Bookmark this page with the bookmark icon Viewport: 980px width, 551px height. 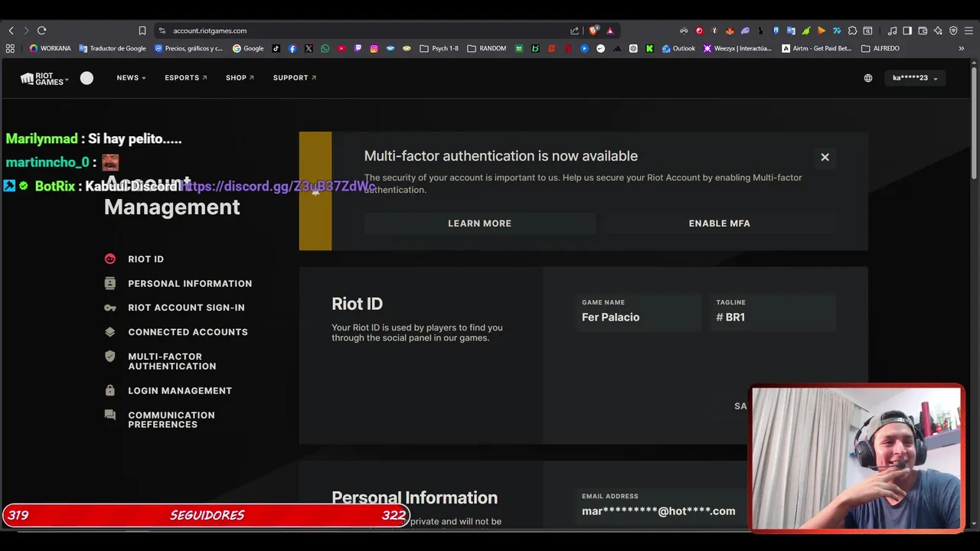[142, 31]
